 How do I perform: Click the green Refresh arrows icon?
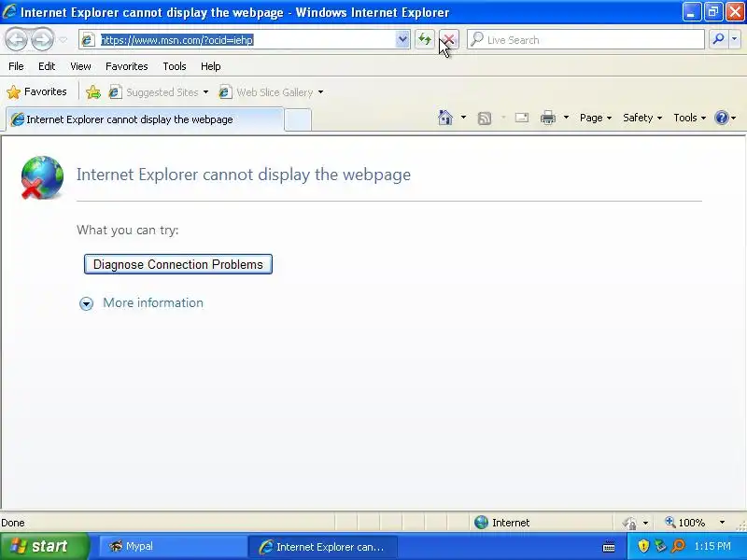click(425, 39)
